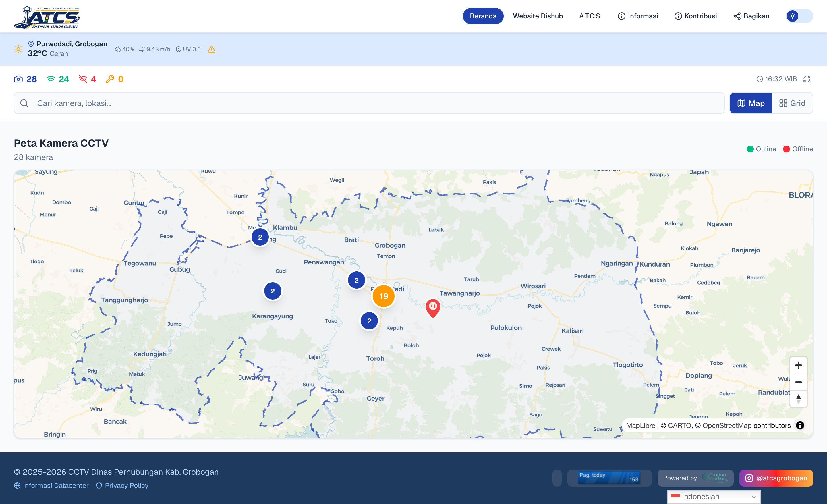This screenshot has height=504, width=827.
Task: Open the Indonesian language dropdown
Action: click(714, 497)
